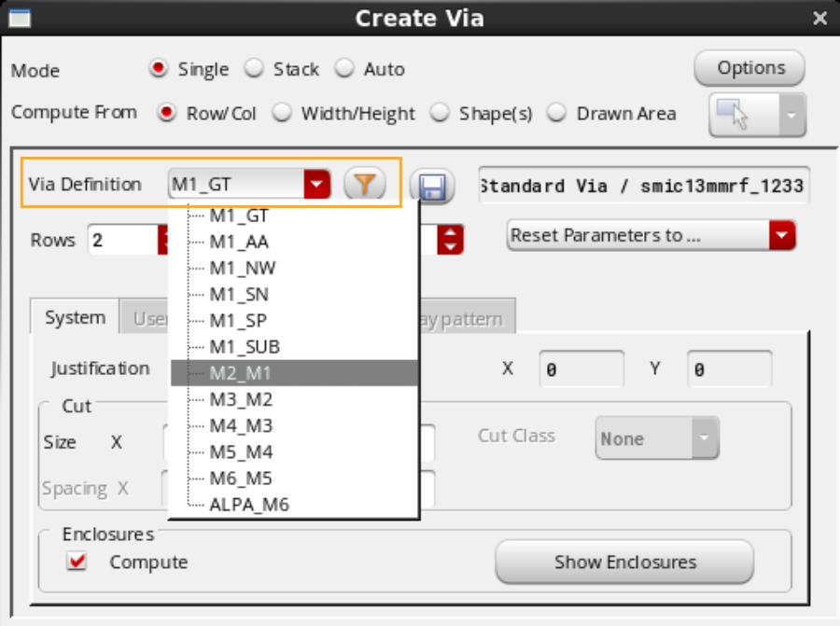Expand the Cut Class None dropdown

[705, 438]
